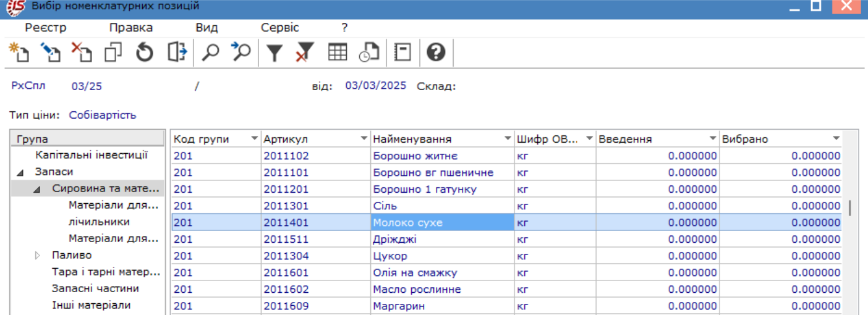Open the Вибрано column filter dropdown

tap(836, 139)
